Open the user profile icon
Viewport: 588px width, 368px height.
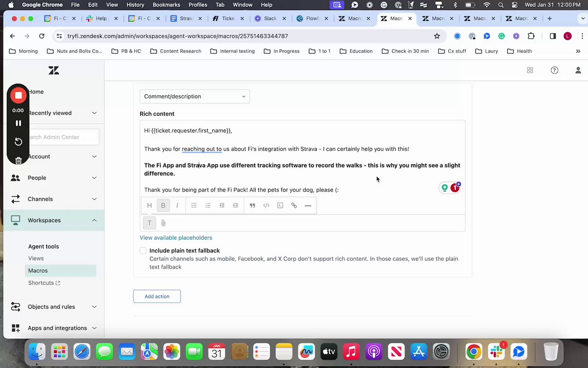click(x=578, y=70)
